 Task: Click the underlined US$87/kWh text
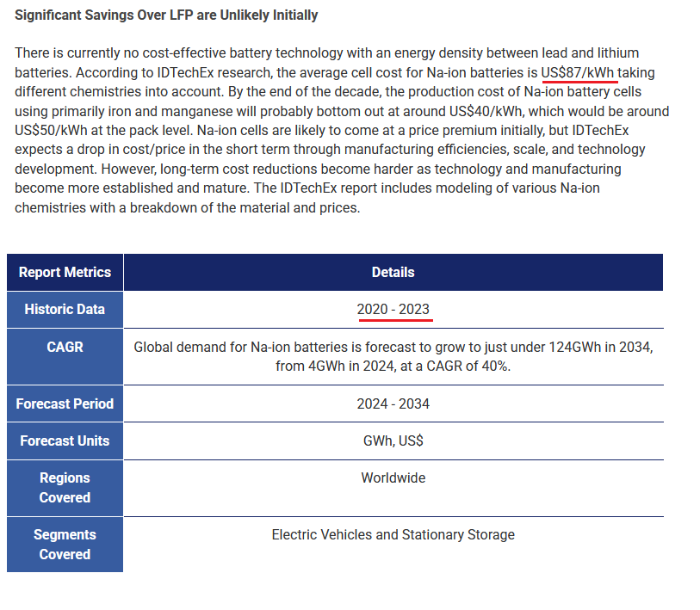tap(578, 73)
